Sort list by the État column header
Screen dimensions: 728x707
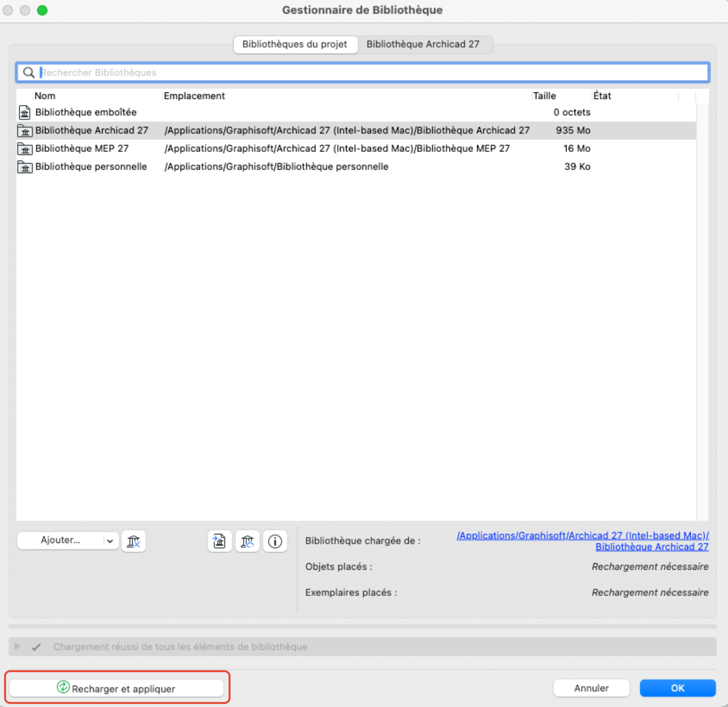point(602,96)
